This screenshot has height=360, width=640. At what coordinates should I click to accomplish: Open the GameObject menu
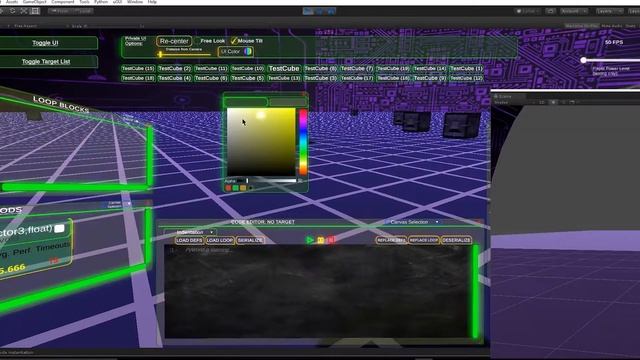pyautogui.click(x=35, y=2)
